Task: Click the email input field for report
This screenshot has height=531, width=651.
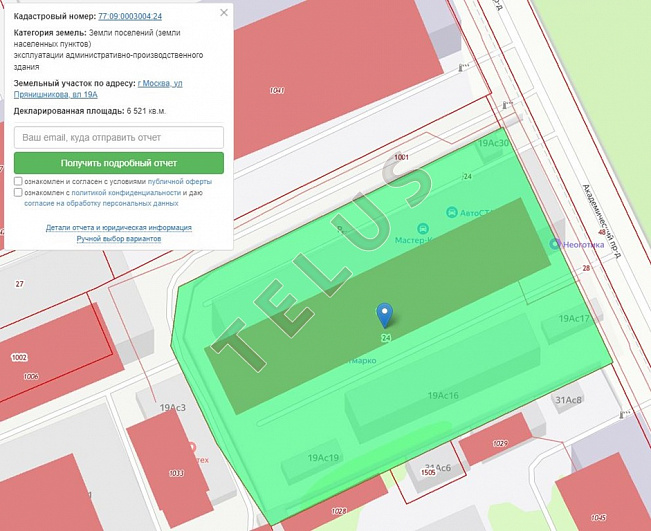Action: (x=119, y=137)
